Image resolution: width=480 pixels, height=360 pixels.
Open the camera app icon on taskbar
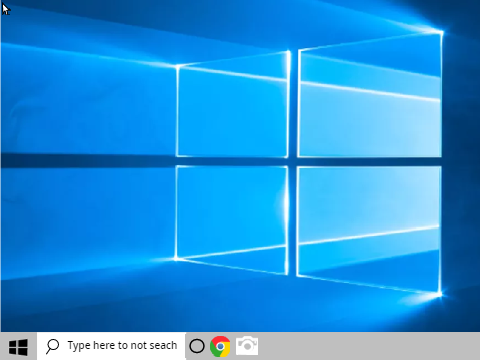(247, 346)
